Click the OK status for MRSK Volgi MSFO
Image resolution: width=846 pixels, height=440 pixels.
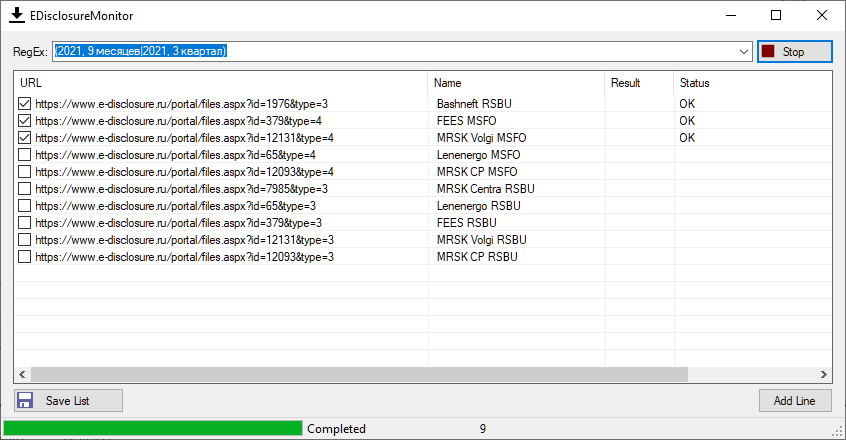pos(687,138)
